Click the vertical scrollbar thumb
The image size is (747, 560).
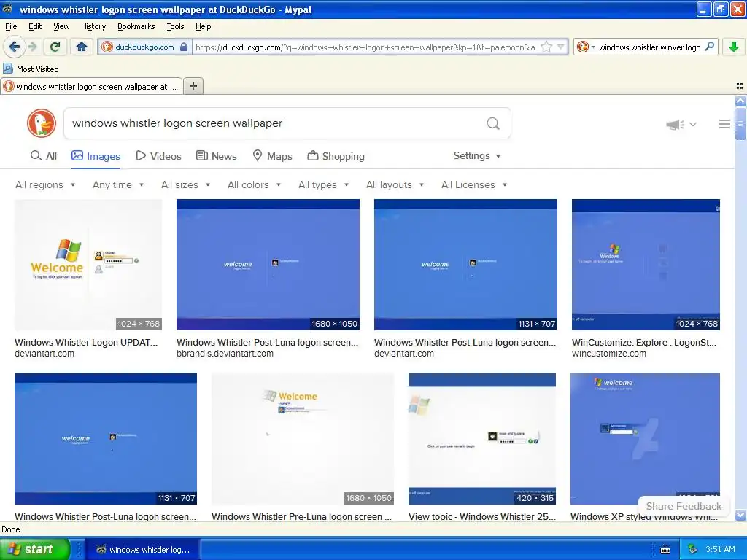[x=740, y=124]
